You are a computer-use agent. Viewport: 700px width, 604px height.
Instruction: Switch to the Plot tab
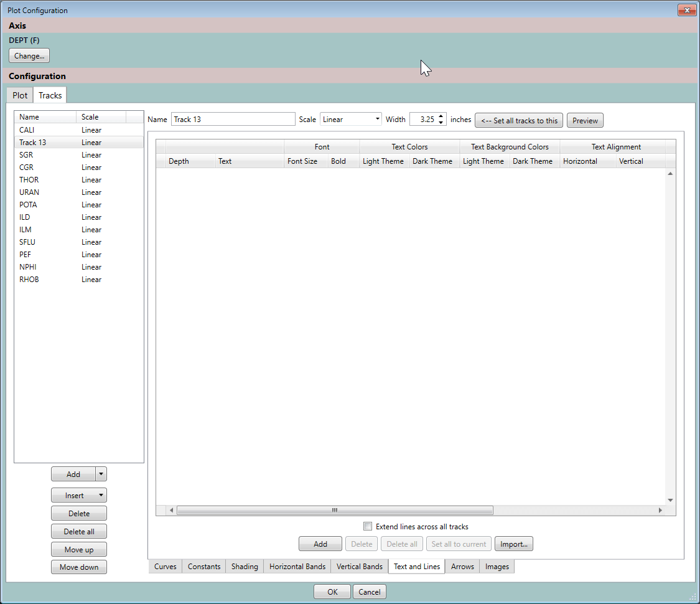pos(19,95)
